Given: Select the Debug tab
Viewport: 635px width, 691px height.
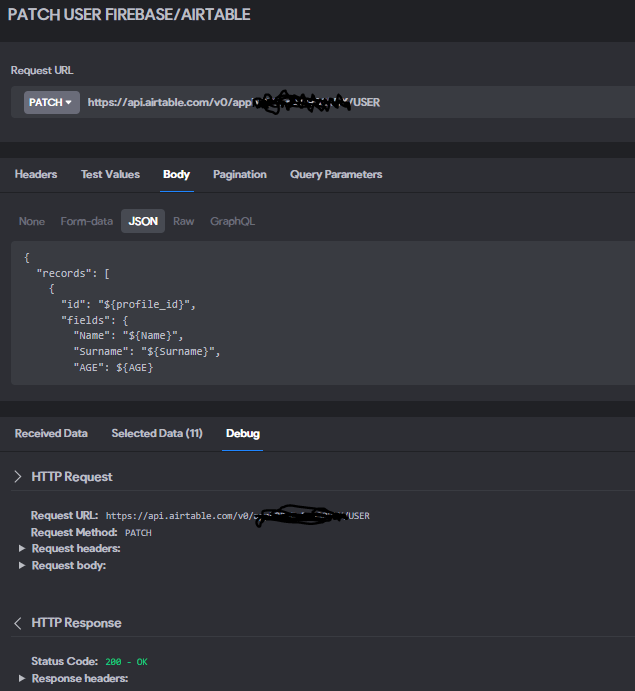Looking at the screenshot, I should (243, 433).
